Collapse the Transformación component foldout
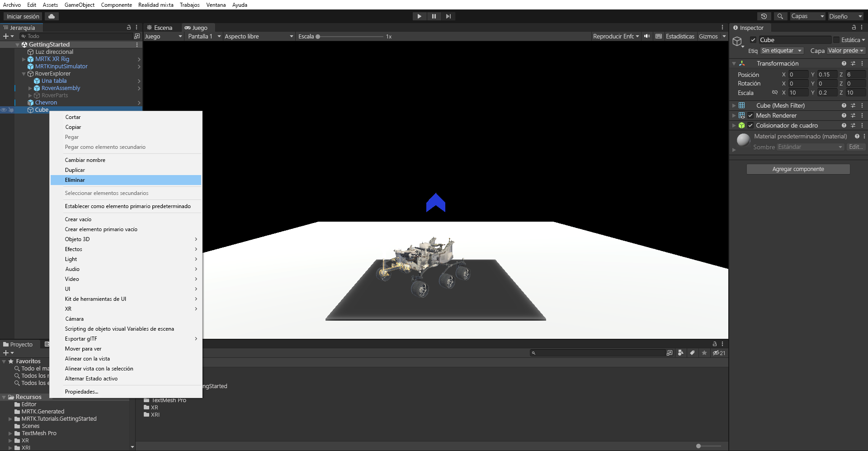 point(734,63)
